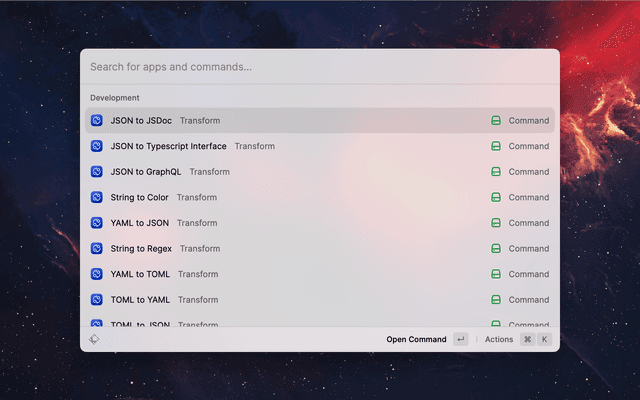Click the JSON to GraphQL row icon

click(97, 172)
